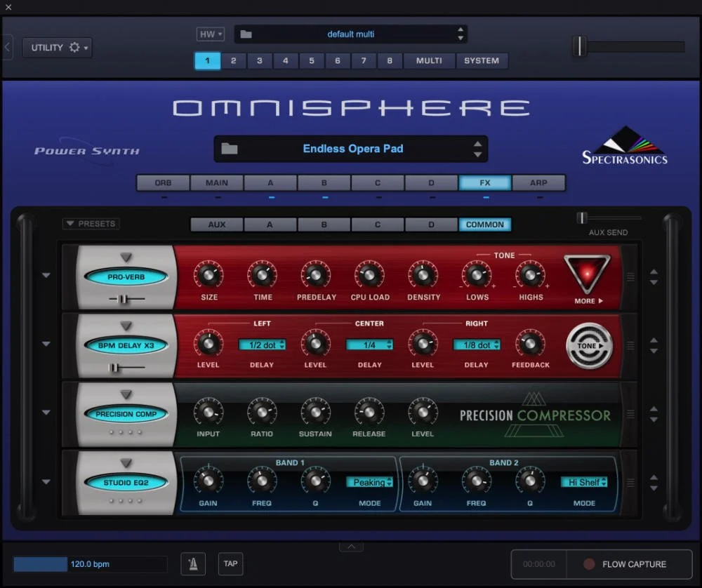Click the Precision Comp SUSTAIN knob
The image size is (702, 588).
(316, 412)
